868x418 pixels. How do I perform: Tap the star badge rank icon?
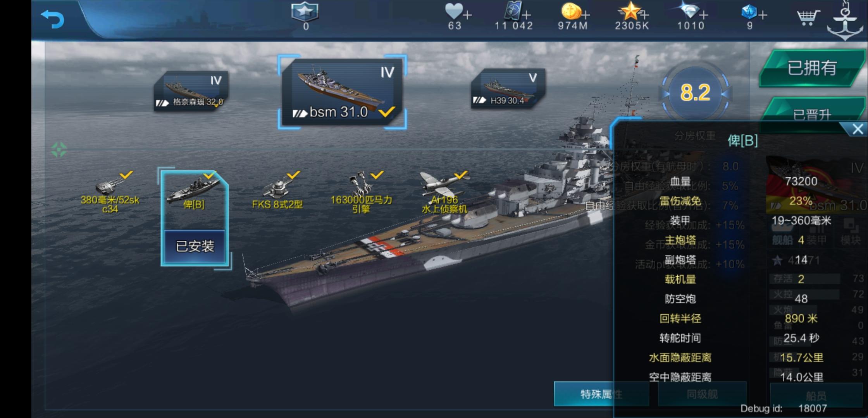[305, 12]
